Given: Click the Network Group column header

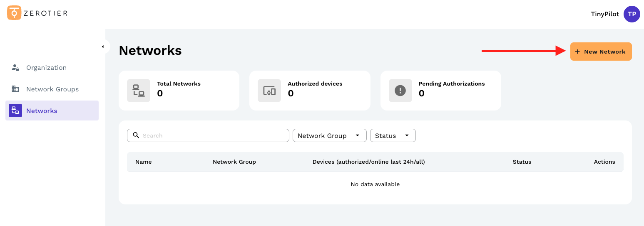Looking at the screenshot, I should pos(234,162).
